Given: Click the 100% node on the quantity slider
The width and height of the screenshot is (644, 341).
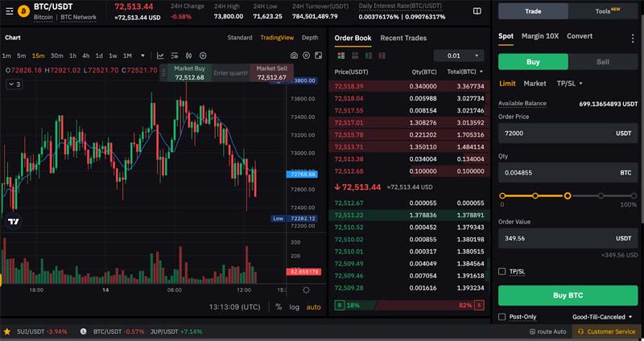Looking at the screenshot, I should tap(634, 196).
